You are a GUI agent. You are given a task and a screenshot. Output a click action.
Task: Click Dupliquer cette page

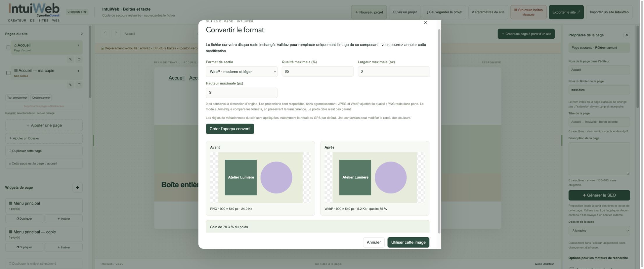click(x=44, y=151)
